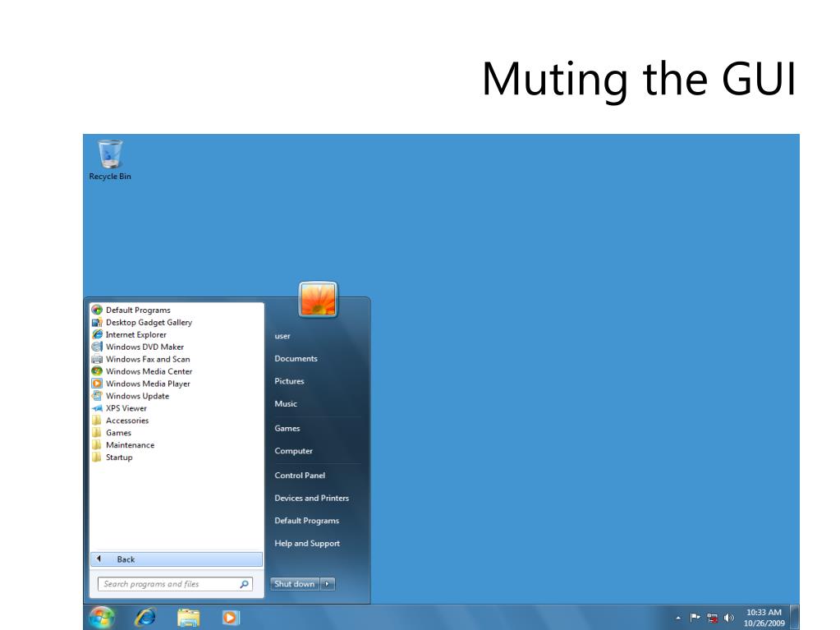Viewport: 840px width, 630px height.
Task: Click Back to leave All Programs
Action: click(177, 559)
